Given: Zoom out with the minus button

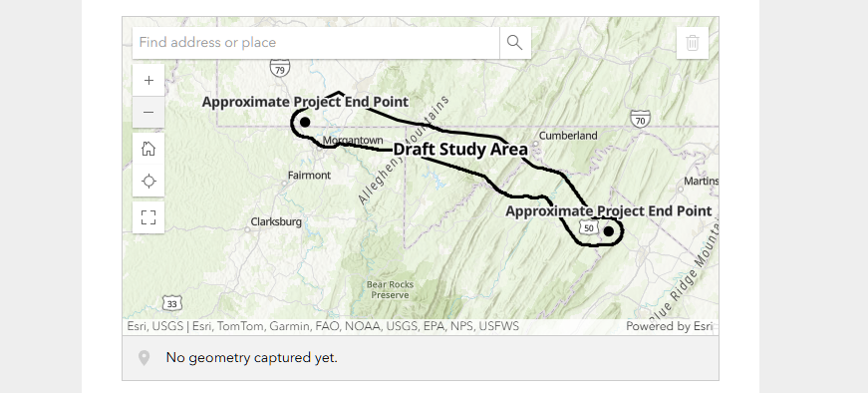Looking at the screenshot, I should (148, 112).
